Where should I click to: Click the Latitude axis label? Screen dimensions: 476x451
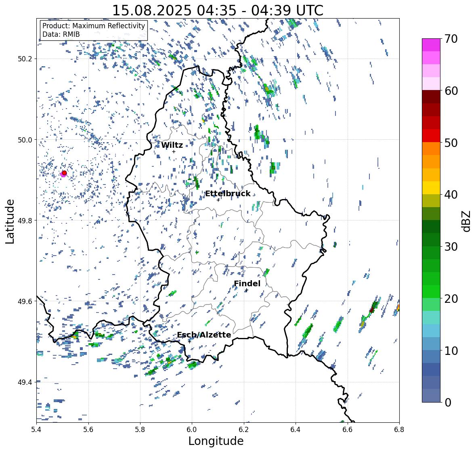[10, 221]
